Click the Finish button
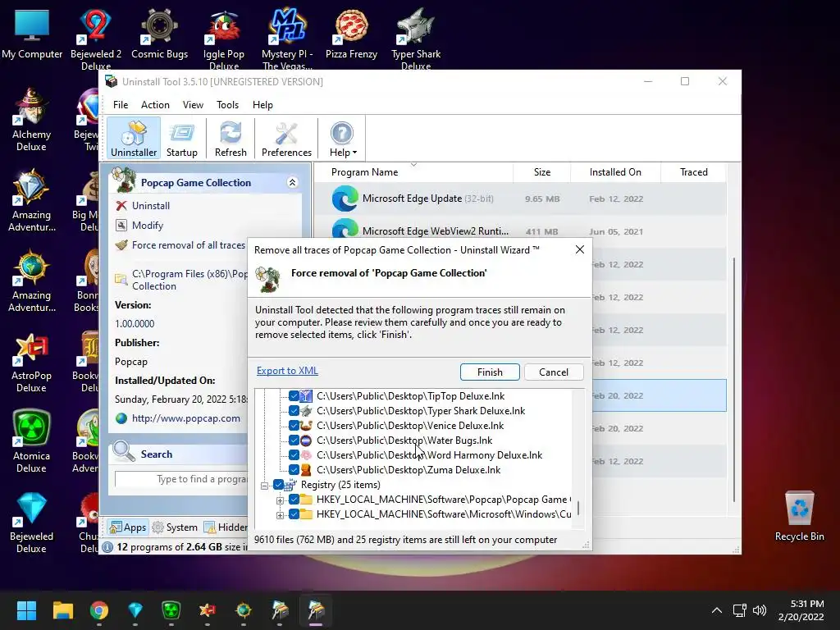Screen dimensions: 840x630 click(490, 372)
